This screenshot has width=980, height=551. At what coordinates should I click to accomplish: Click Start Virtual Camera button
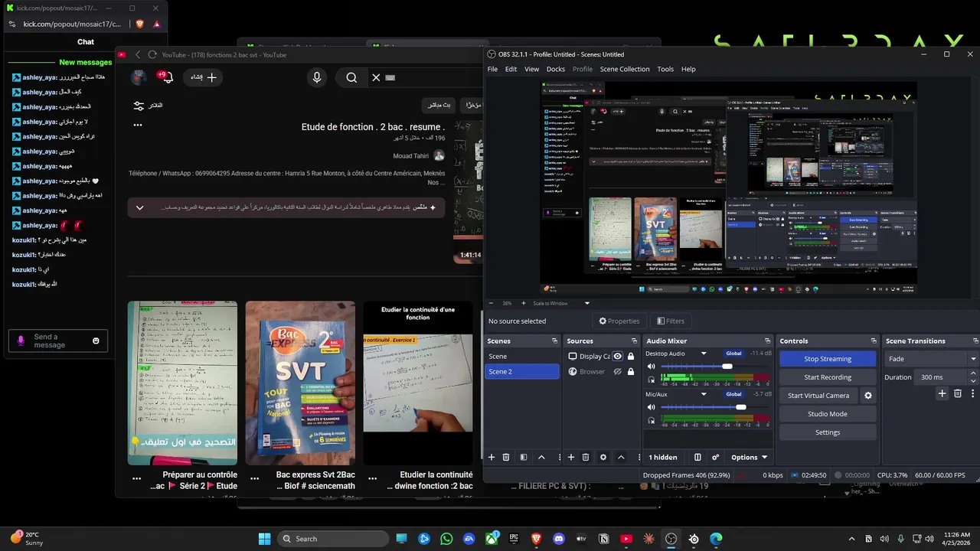pos(818,396)
